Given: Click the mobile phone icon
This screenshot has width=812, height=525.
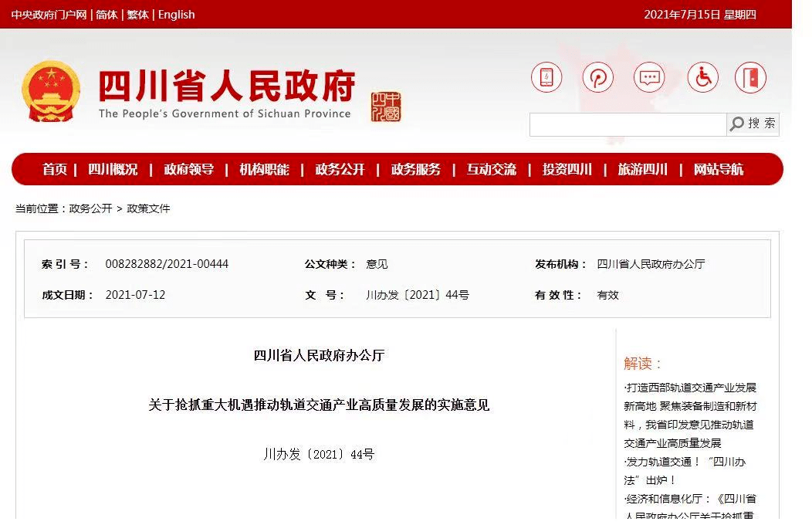Looking at the screenshot, I should pos(546,78).
